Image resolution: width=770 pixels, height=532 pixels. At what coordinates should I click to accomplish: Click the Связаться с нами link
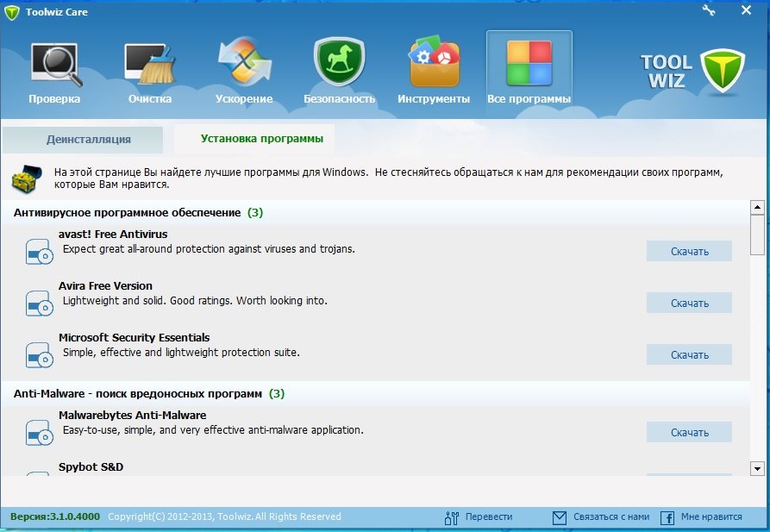[x=611, y=516]
